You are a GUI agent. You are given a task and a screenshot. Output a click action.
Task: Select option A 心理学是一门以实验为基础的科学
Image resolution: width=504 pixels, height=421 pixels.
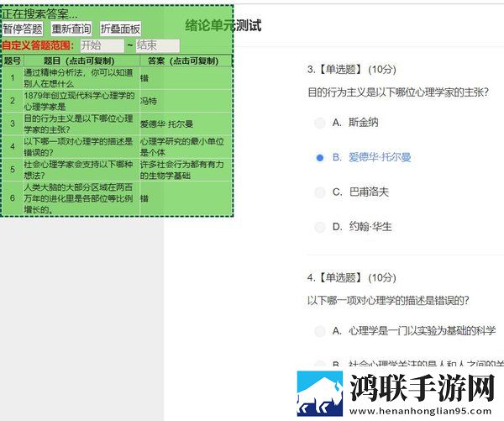pyautogui.click(x=320, y=331)
